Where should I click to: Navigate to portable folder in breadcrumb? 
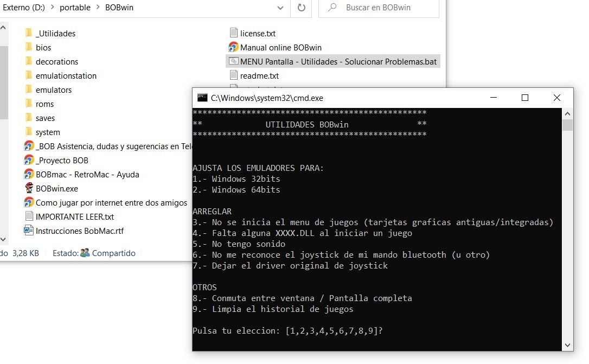[75, 8]
